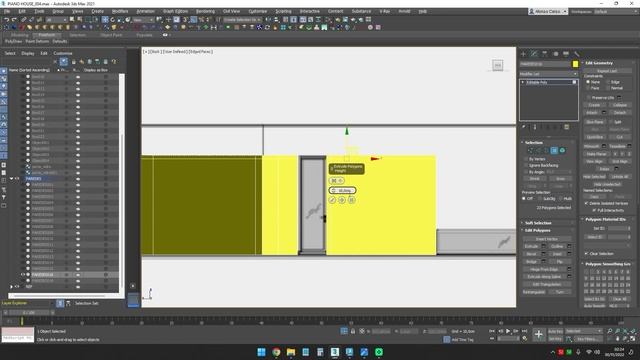Click the Detach button
The height and width of the screenshot is (360, 640).
point(620,113)
